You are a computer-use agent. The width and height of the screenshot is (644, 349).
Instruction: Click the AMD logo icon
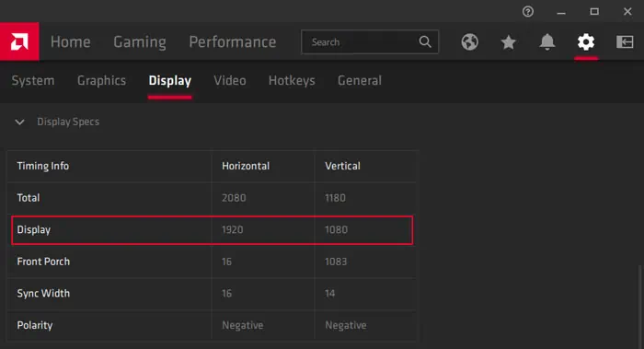coord(19,41)
